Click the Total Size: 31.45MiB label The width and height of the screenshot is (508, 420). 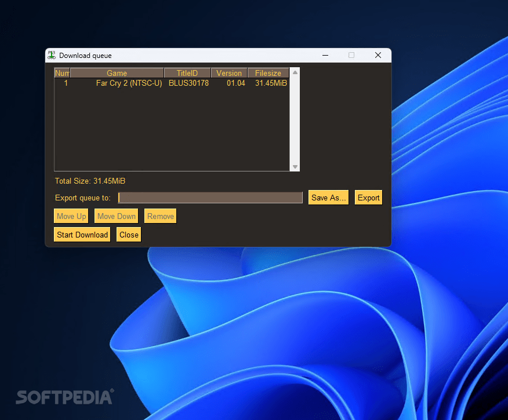coord(90,181)
